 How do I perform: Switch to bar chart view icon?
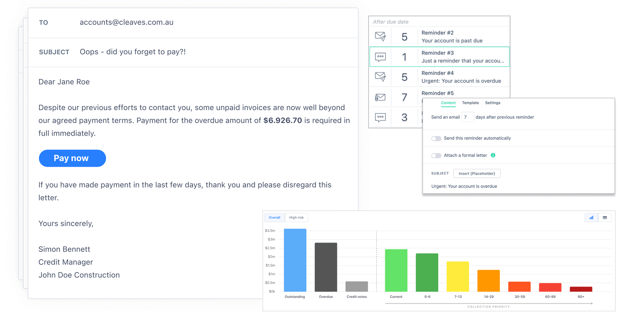591,218
